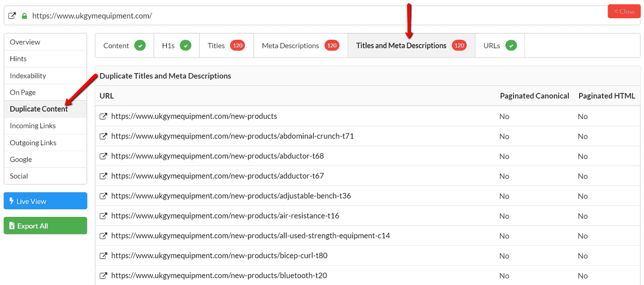Open external link icon for adductor-t67 row
Image resolution: width=644 pixels, height=285 pixels.
click(x=104, y=176)
